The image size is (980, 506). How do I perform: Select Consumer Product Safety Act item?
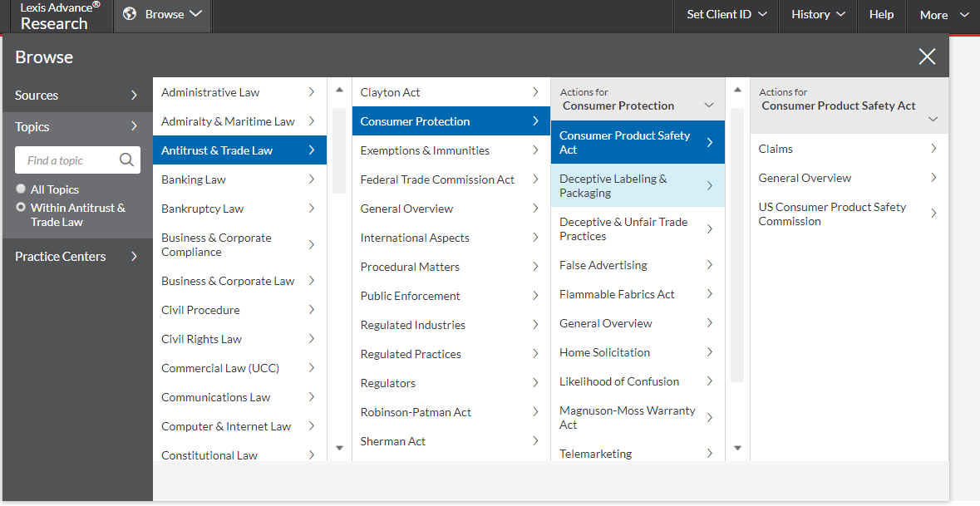[638, 142]
